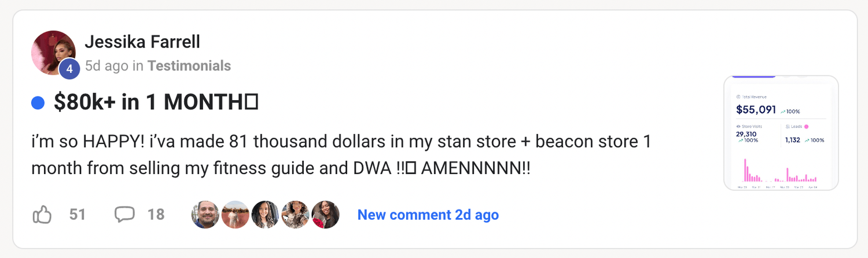Click the level 4 badge on avatar
This screenshot has height=258, width=868.
tap(69, 69)
